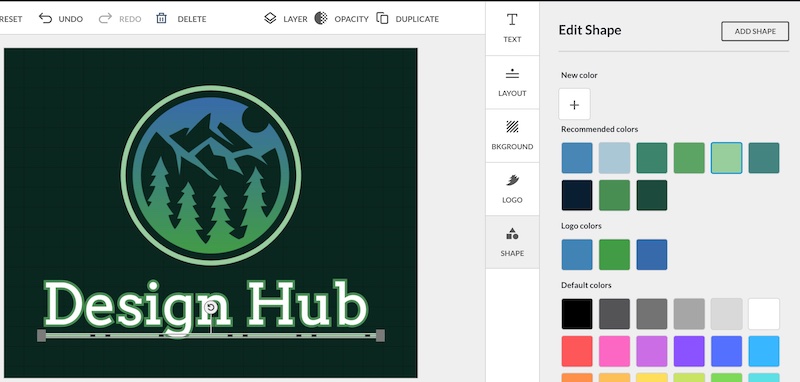Screen dimensions: 800x382
Task: Select the dark gray default color
Action: tap(614, 314)
